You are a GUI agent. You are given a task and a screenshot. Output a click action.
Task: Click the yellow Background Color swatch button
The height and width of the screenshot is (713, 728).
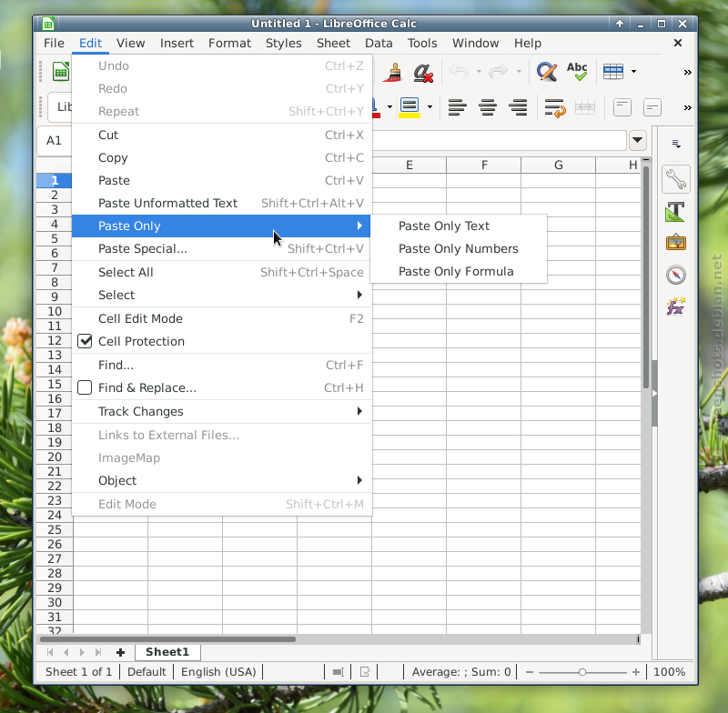coord(409,107)
